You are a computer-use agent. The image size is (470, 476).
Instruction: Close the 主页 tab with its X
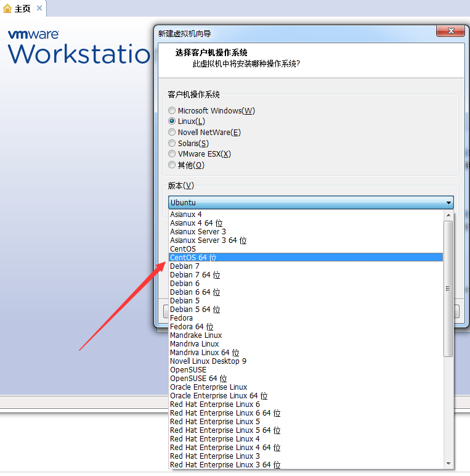(39, 9)
